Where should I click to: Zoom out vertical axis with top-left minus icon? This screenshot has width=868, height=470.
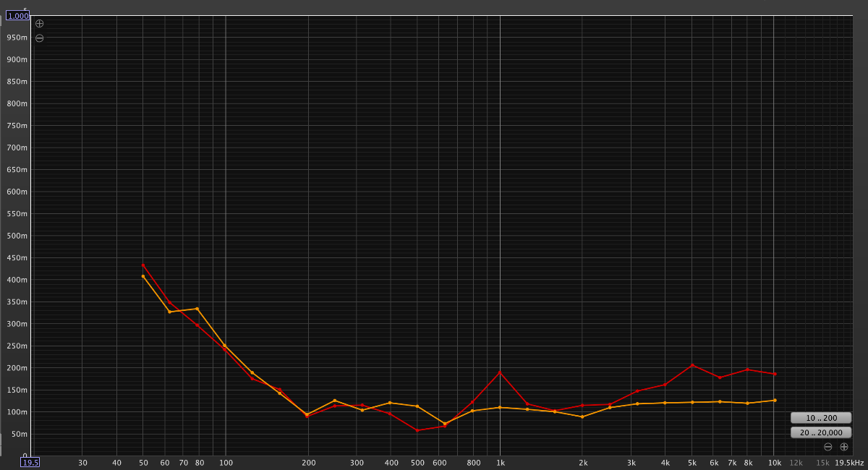point(40,38)
